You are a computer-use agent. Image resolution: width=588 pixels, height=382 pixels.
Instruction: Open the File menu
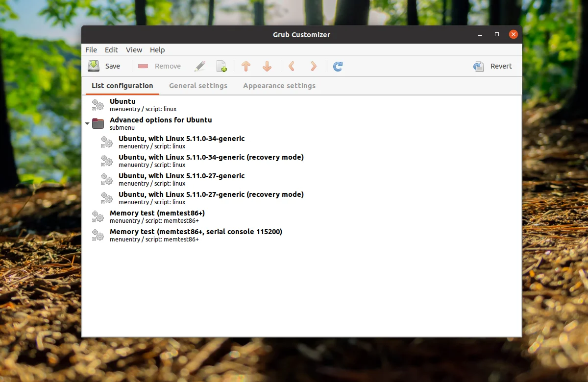click(x=91, y=50)
